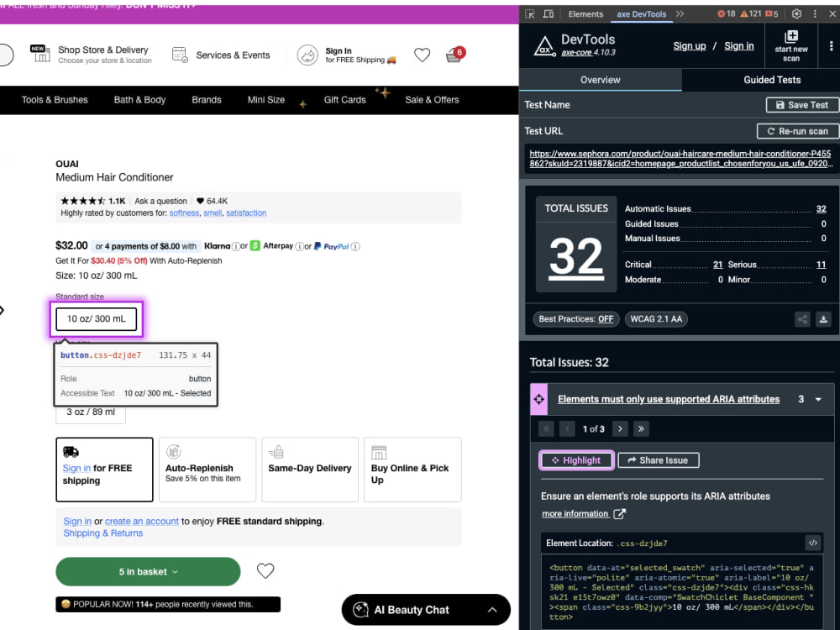Click the axe Sign in link
Viewport: 840px width, 630px height.
coord(738,46)
